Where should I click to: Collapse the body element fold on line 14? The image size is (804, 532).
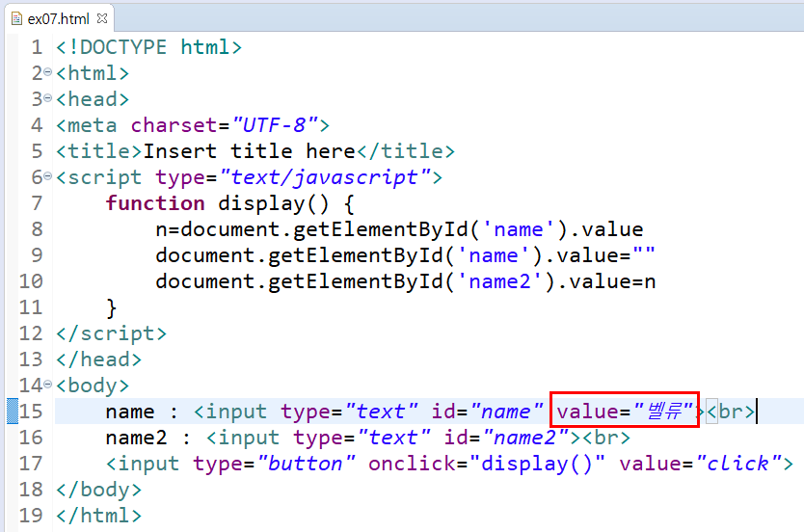47,384
